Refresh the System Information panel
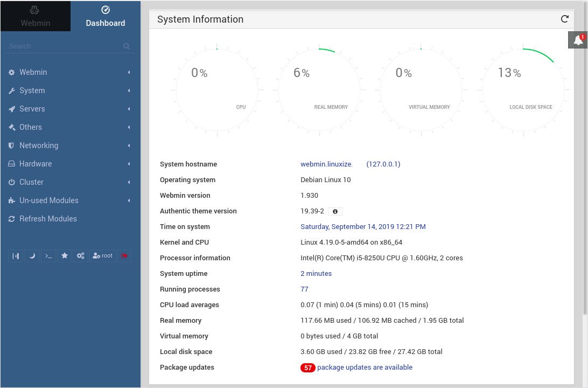588x388 pixels. point(564,18)
